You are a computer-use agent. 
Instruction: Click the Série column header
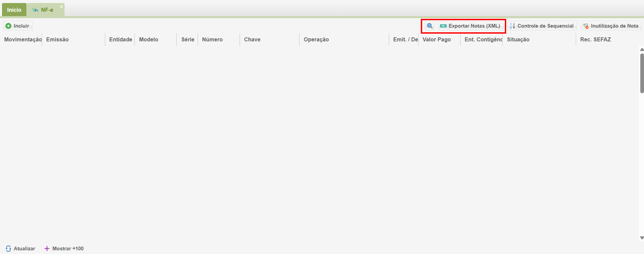click(188, 39)
